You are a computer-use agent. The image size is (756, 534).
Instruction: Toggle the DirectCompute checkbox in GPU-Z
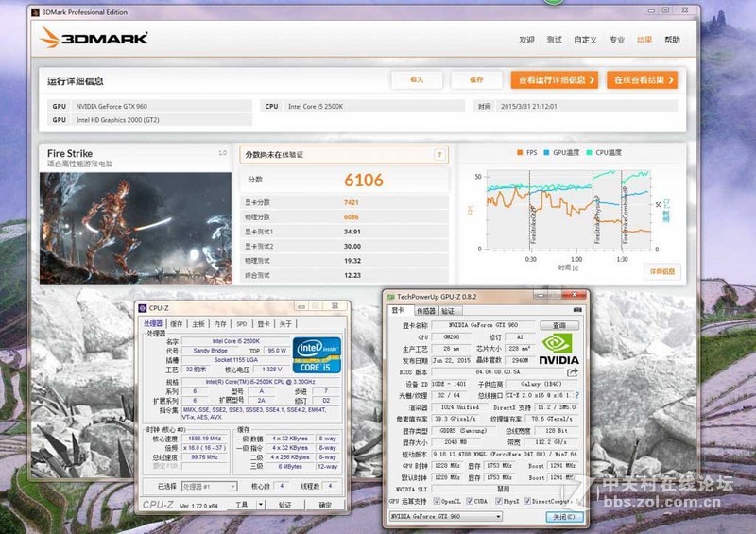527,501
